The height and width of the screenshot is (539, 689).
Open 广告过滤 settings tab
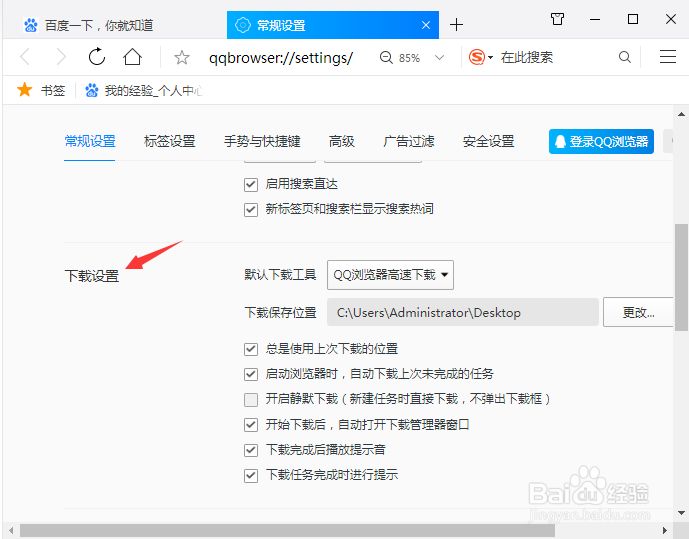(409, 141)
